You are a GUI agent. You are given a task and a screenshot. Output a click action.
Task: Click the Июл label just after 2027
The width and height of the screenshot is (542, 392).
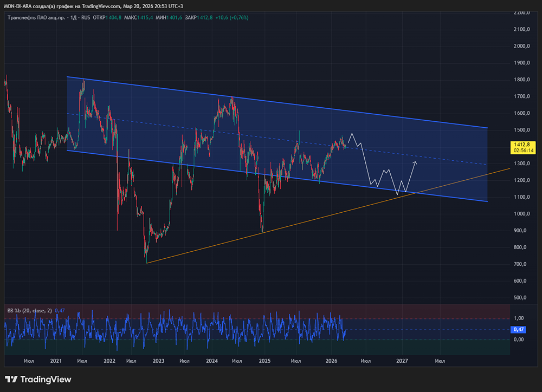(440, 361)
